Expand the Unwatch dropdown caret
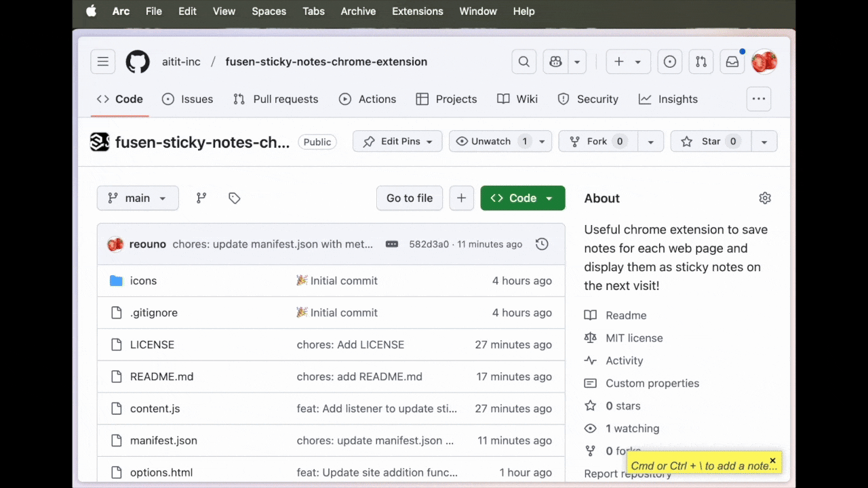The image size is (868, 488). pos(541,141)
